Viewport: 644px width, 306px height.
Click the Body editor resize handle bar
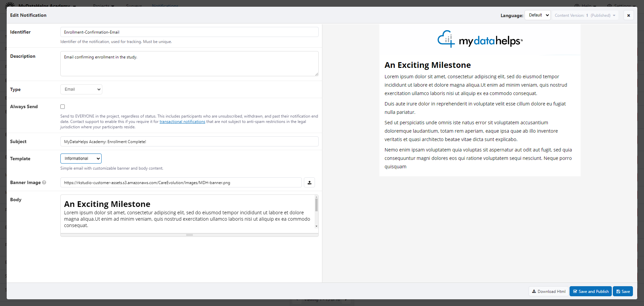(x=189, y=235)
